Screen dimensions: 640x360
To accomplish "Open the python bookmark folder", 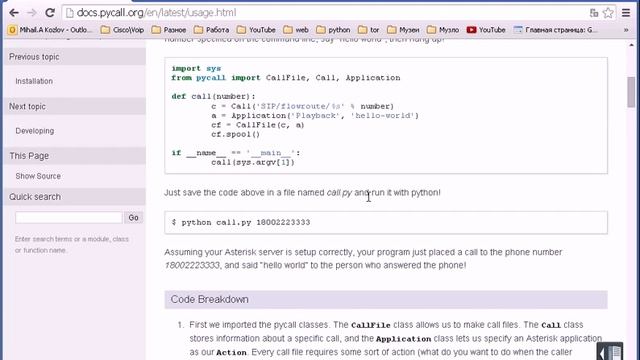I will tap(333, 30).
